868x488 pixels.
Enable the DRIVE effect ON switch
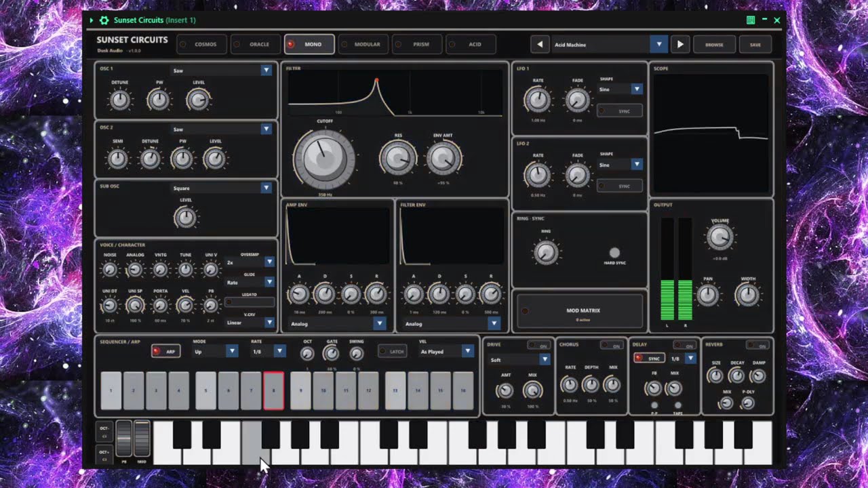(538, 346)
